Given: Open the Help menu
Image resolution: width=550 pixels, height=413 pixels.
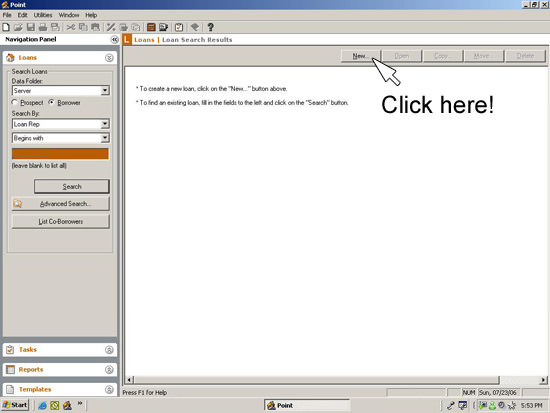Looking at the screenshot, I should point(91,15).
